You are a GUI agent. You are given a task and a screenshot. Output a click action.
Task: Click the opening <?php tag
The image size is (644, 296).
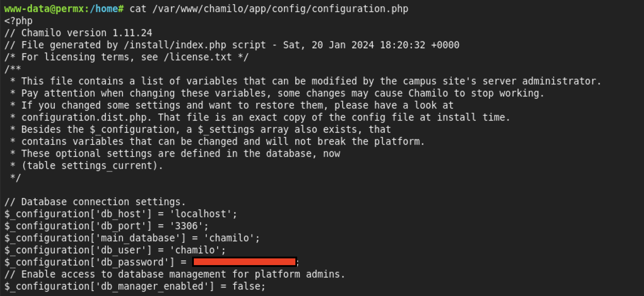pyautogui.click(x=18, y=21)
